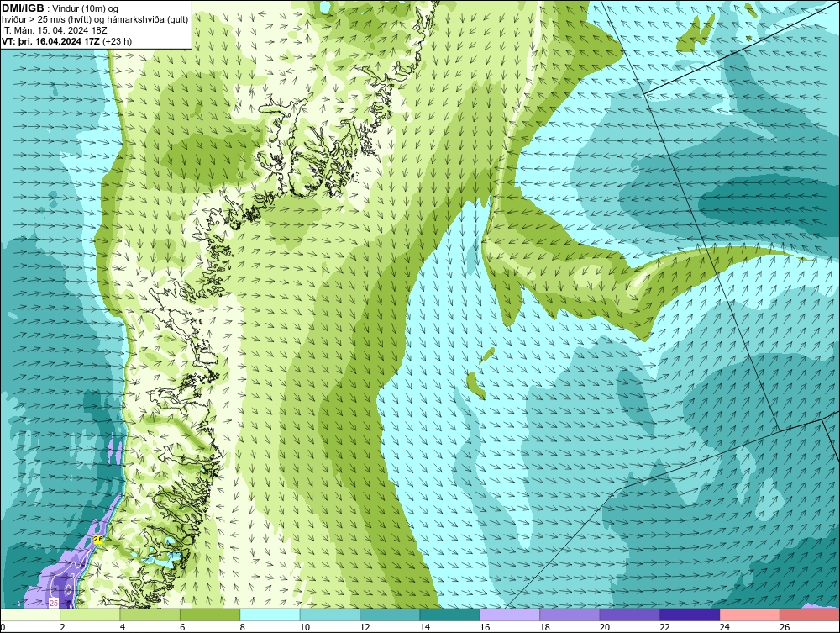Click the 6–8 m/s olive green legend swatch

[210, 615]
